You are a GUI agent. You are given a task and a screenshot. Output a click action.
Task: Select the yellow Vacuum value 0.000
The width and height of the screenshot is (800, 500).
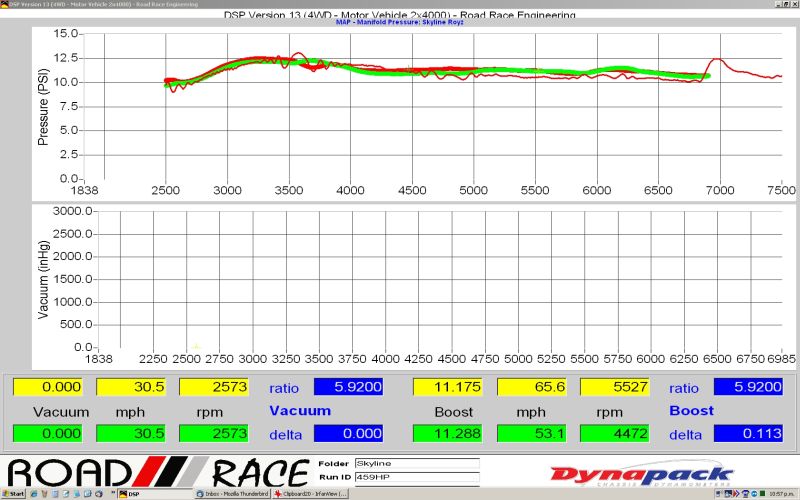[x=47, y=387]
